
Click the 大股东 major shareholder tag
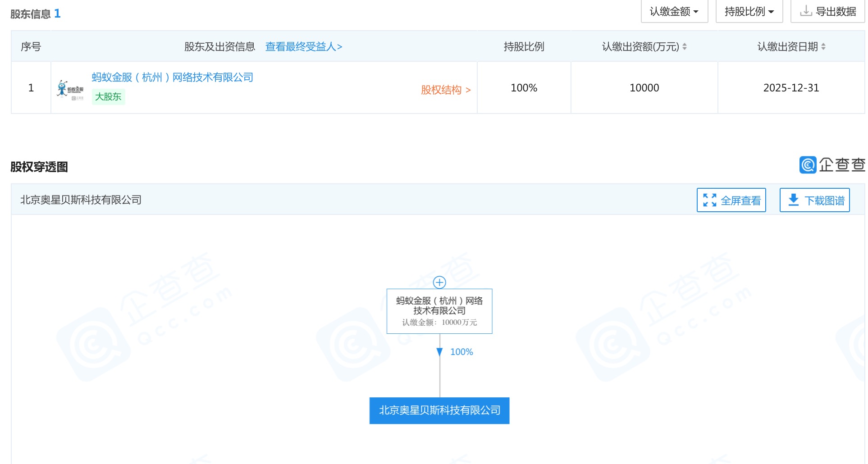tap(108, 97)
